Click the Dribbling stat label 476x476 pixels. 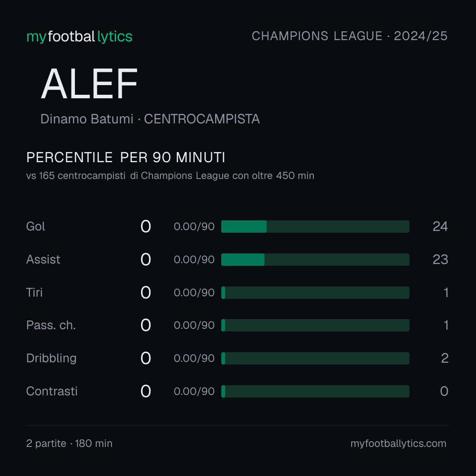[x=51, y=358]
